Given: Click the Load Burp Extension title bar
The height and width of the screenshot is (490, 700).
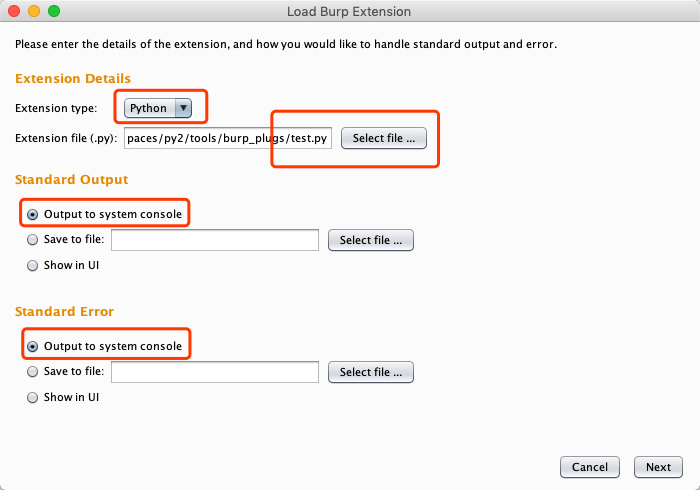Looking at the screenshot, I should coord(349,11).
